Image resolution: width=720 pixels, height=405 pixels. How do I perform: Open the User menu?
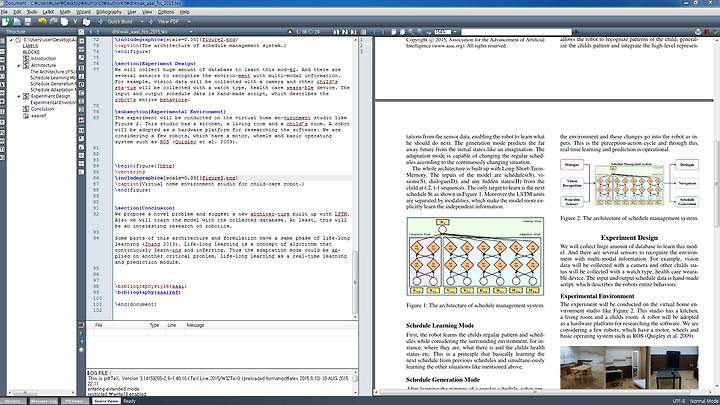(132, 12)
